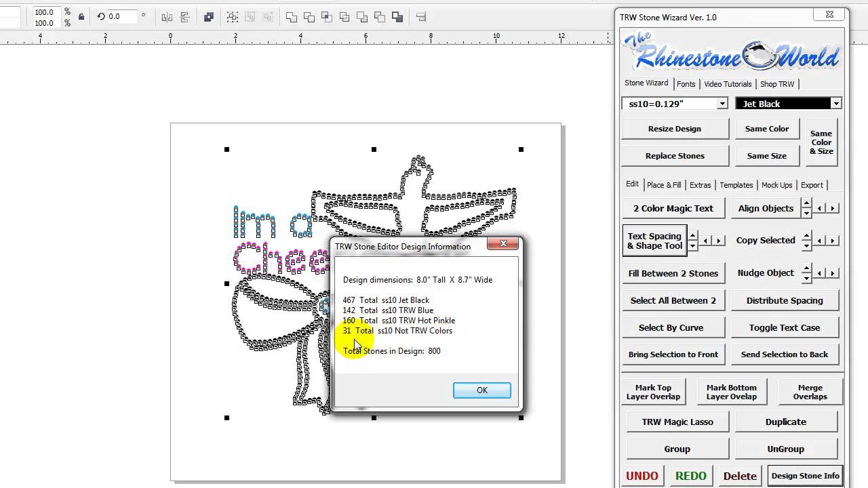Click the TRW Magic Lasso button
This screenshot has height=488, width=868.
pyautogui.click(x=677, y=422)
